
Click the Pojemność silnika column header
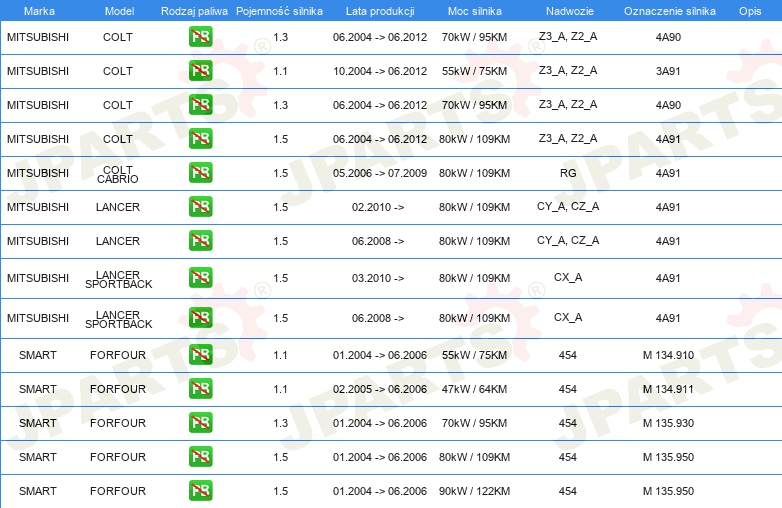click(279, 11)
